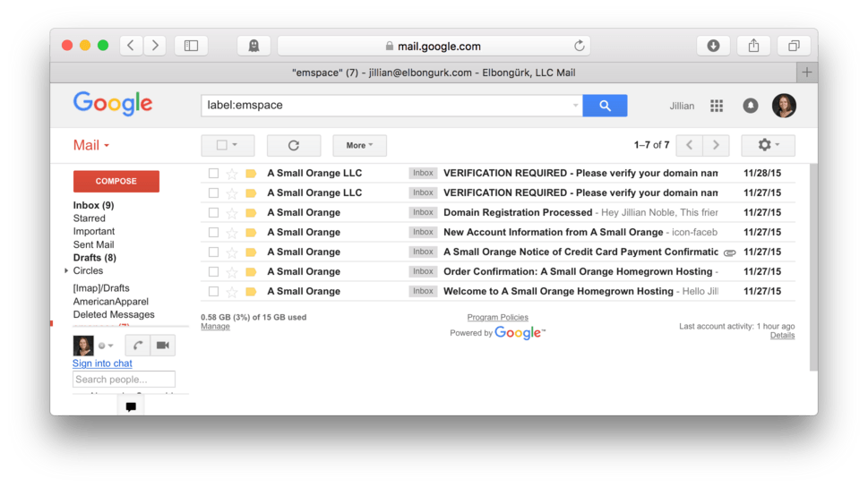Viewport: 868px width, 487px height.
Task: Show Safari downloads
Action: tap(713, 46)
